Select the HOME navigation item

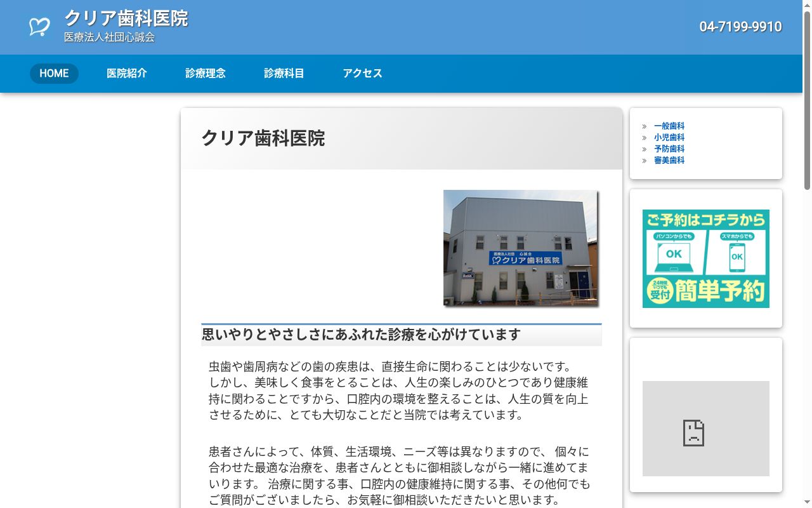coord(54,74)
